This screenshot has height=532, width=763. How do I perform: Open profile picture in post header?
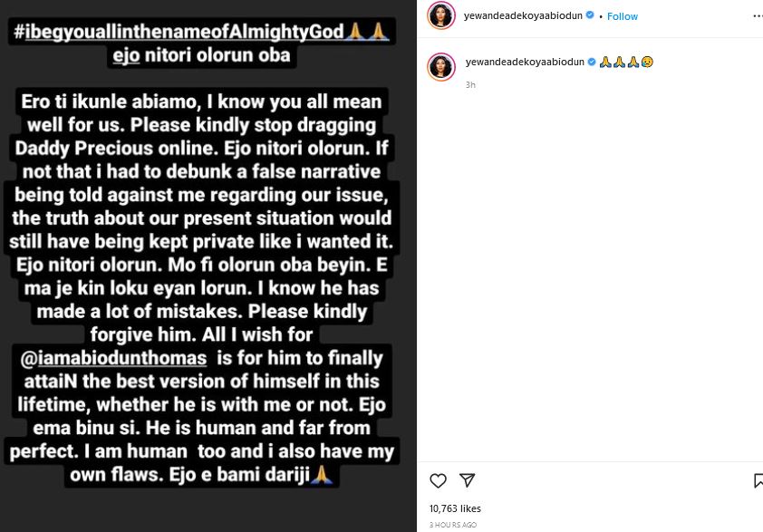click(x=441, y=15)
